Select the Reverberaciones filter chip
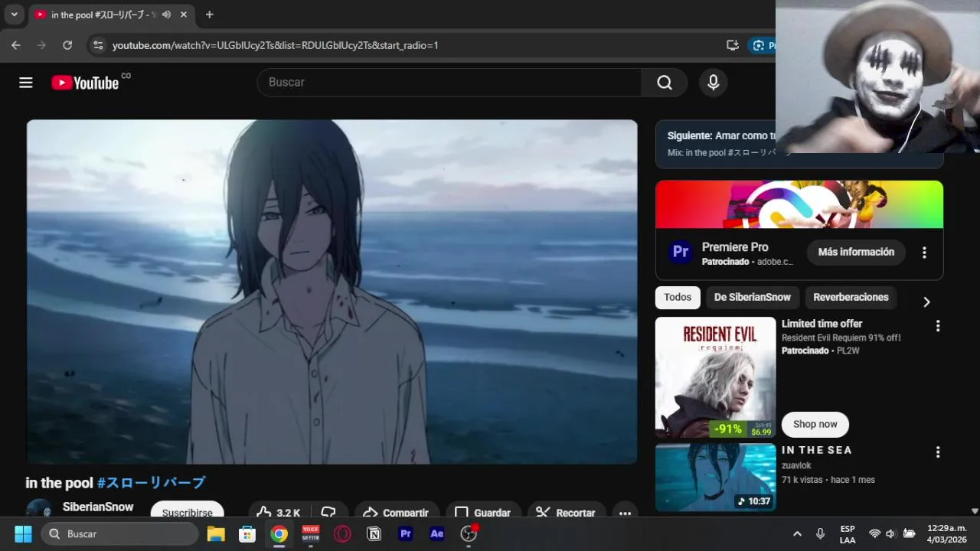Image resolution: width=980 pixels, height=551 pixels. (x=851, y=297)
